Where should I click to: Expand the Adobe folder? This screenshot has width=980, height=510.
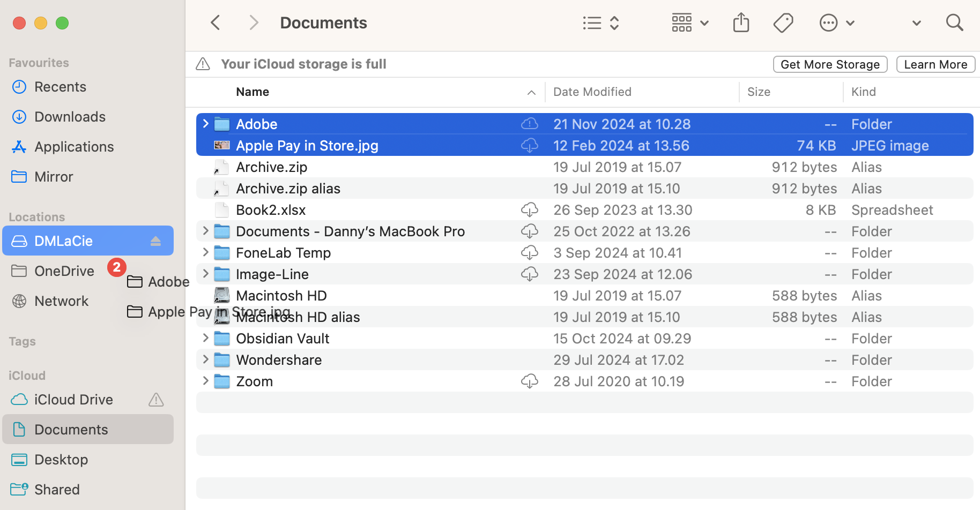(205, 123)
